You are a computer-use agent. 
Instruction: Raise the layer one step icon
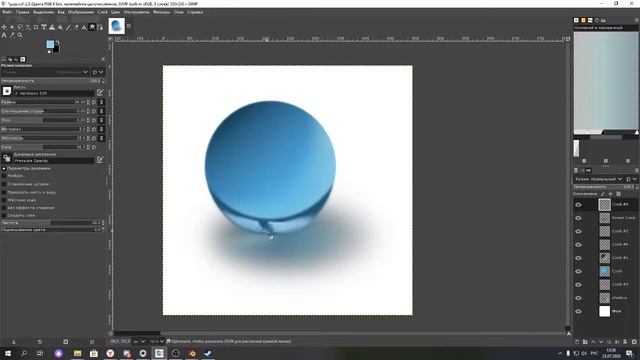coord(593,342)
